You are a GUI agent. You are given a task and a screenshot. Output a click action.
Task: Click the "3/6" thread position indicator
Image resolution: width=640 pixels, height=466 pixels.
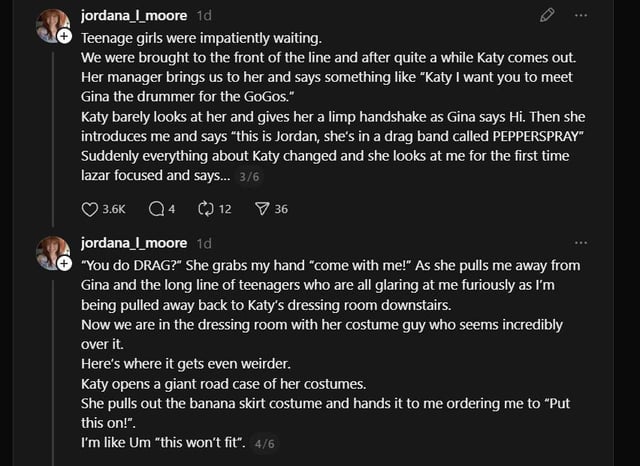249,177
